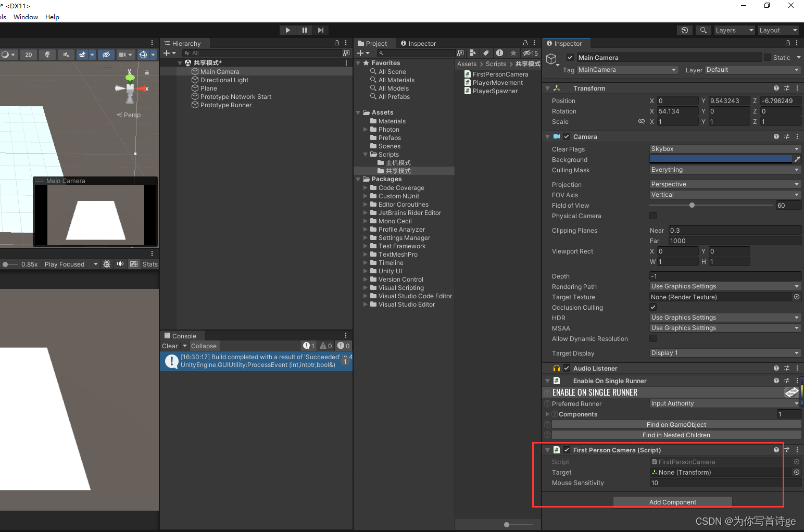Toggle Console Collapse button
The height and width of the screenshot is (532, 804).
[204, 346]
